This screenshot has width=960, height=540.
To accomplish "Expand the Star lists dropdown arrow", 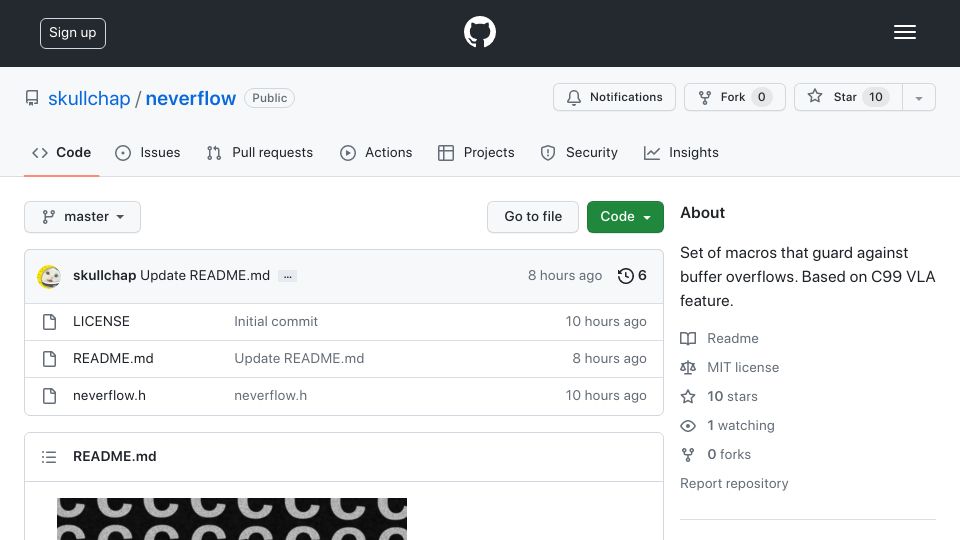I will click(918, 97).
